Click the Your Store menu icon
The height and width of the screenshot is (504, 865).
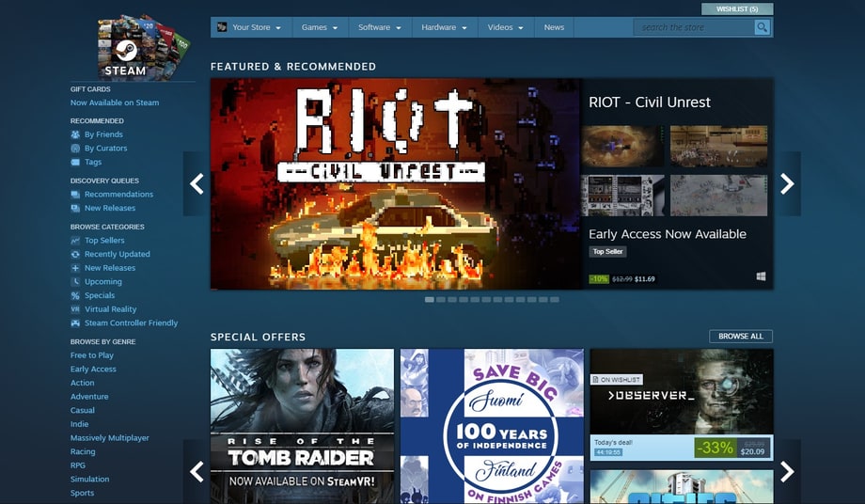point(222,27)
